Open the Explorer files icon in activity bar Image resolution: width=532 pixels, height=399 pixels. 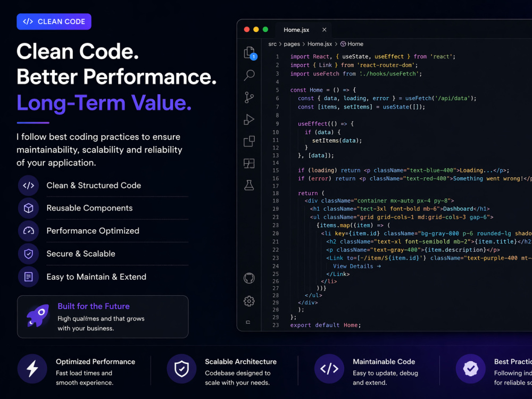250,53
